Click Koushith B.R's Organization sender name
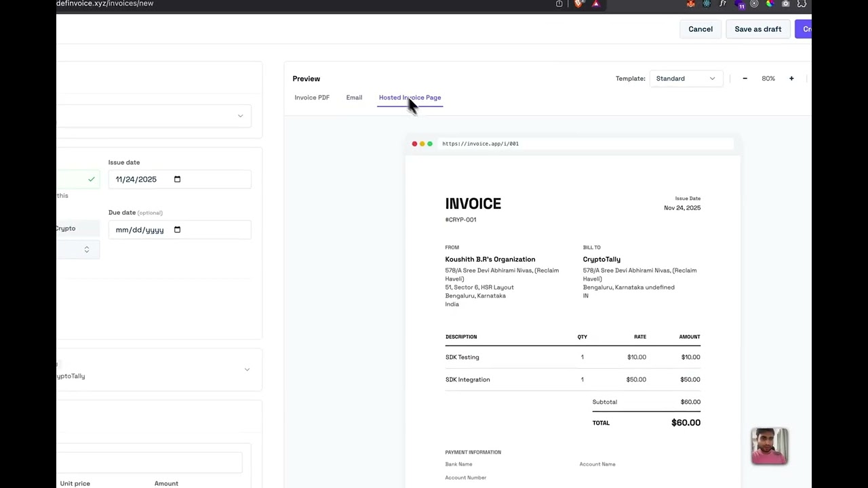This screenshot has width=868, height=488. point(490,260)
